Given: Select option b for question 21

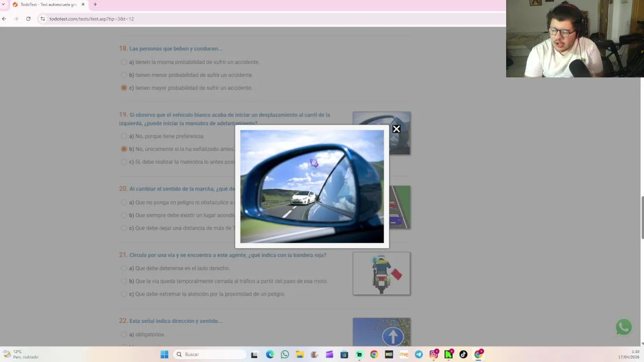Looking at the screenshot, I should (x=124, y=281).
